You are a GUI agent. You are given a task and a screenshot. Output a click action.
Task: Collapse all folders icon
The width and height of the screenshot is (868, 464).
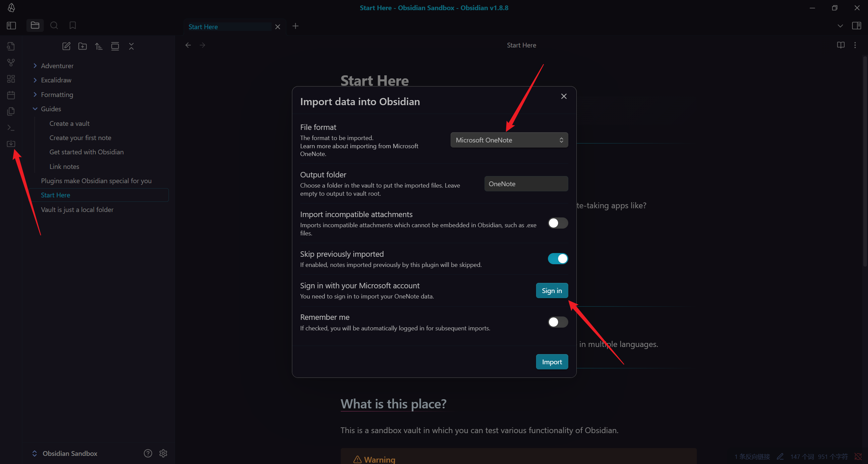click(131, 46)
